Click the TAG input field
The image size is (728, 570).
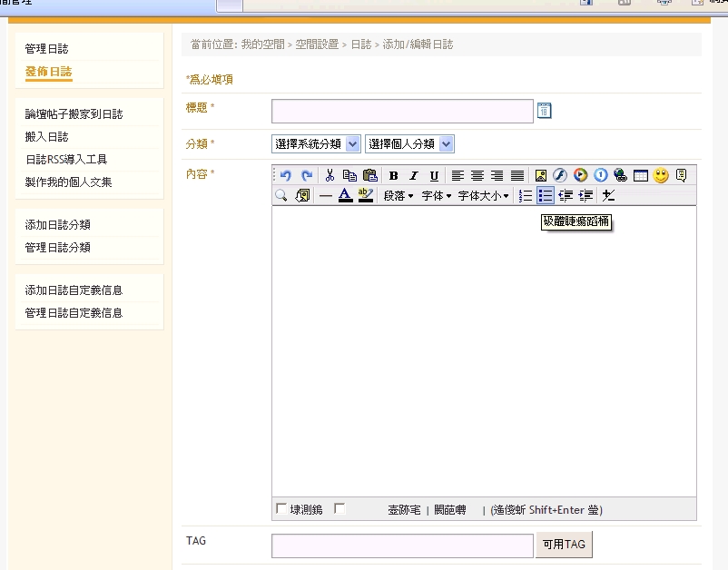(x=402, y=545)
